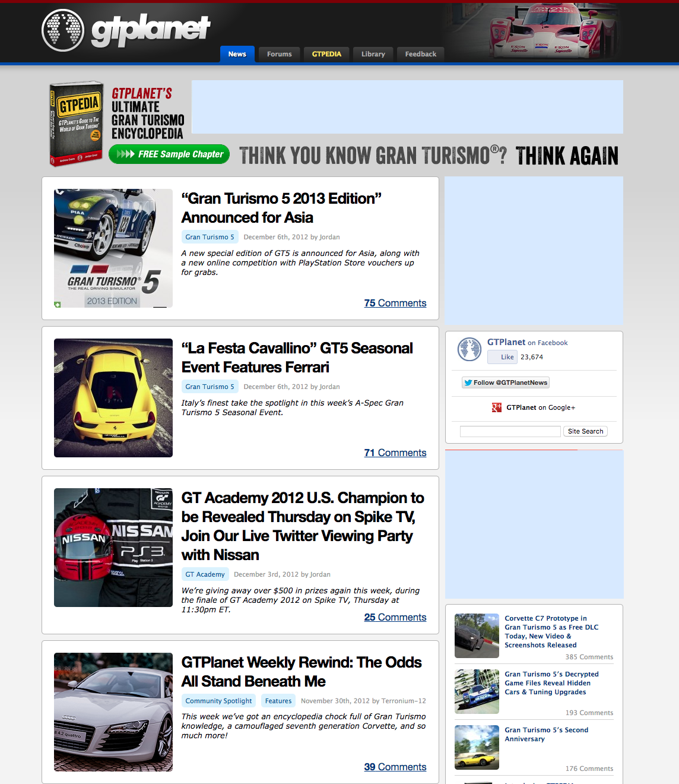The image size is (679, 784).
Task: Follow @GTPlanetNews on Twitter
Action: tap(506, 382)
